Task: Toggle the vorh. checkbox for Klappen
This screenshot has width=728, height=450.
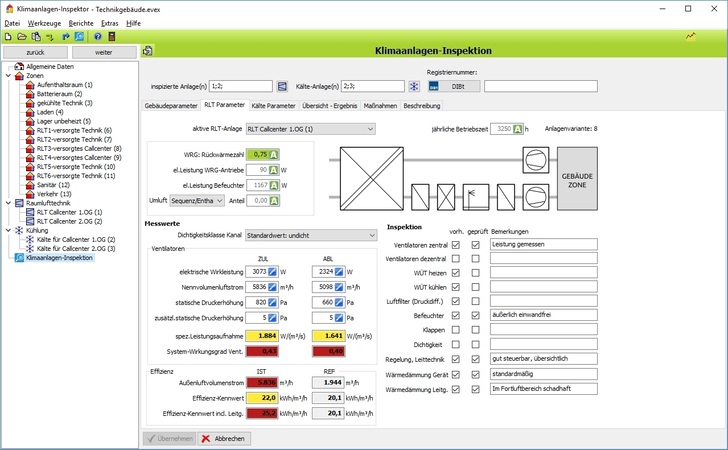Action: 456,330
